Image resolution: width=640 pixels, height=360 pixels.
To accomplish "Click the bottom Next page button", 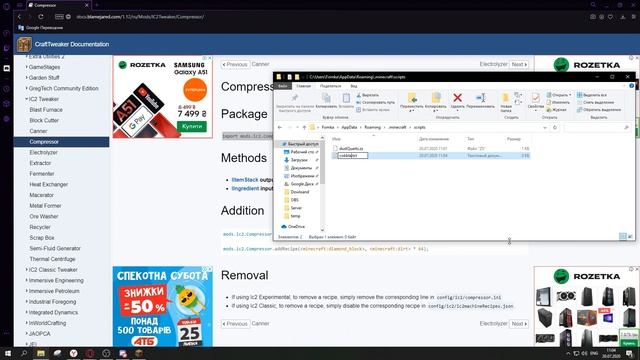I will [x=519, y=324].
